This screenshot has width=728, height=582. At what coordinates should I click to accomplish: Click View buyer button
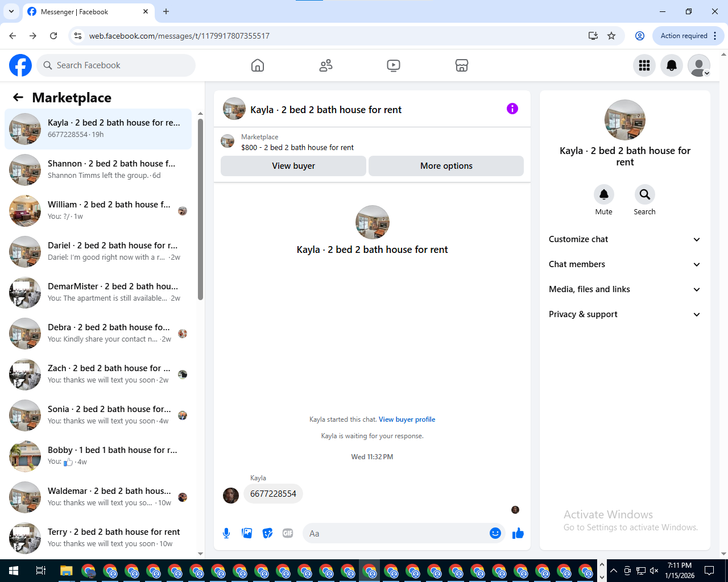(x=293, y=166)
